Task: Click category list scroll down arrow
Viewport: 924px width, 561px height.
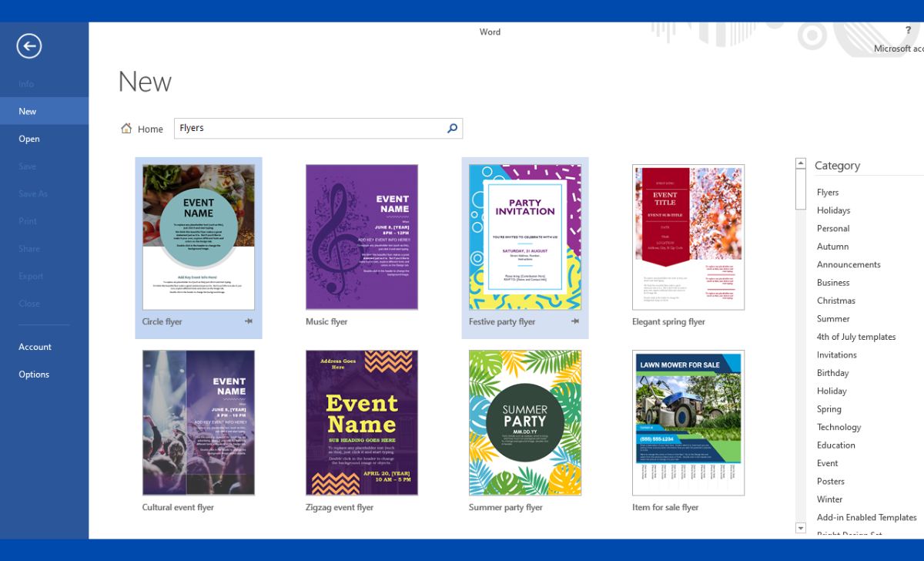Action: 801,528
